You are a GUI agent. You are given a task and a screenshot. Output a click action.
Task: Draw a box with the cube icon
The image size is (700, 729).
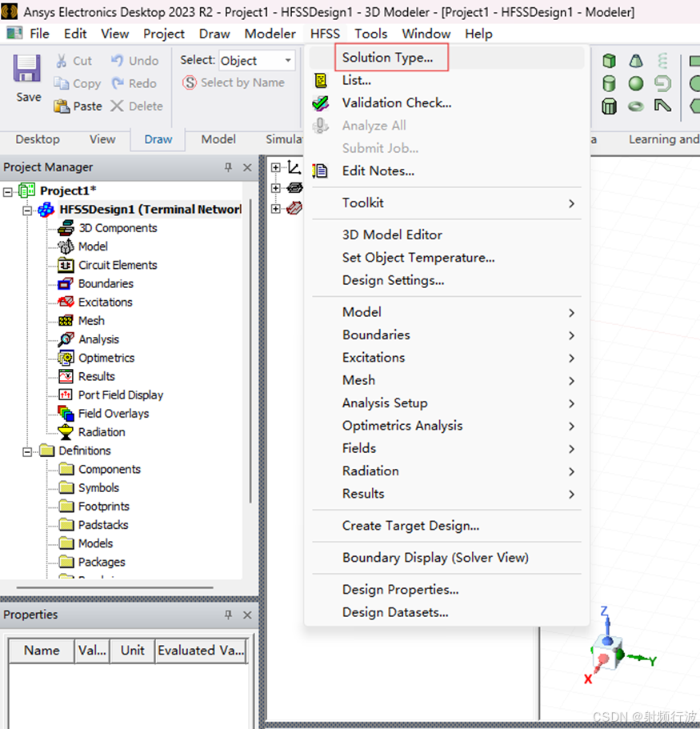[x=609, y=61]
